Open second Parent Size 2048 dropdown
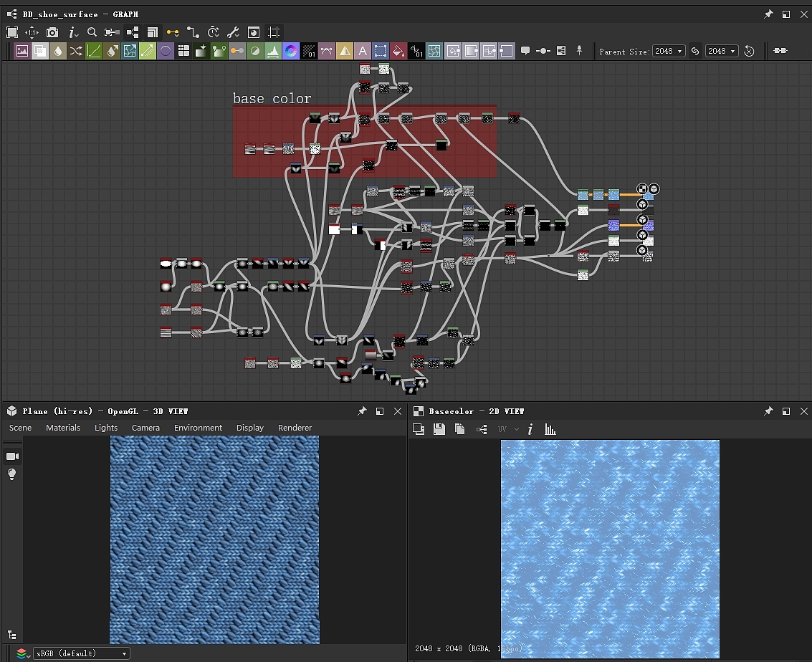This screenshot has height=662, width=812. coord(722,51)
